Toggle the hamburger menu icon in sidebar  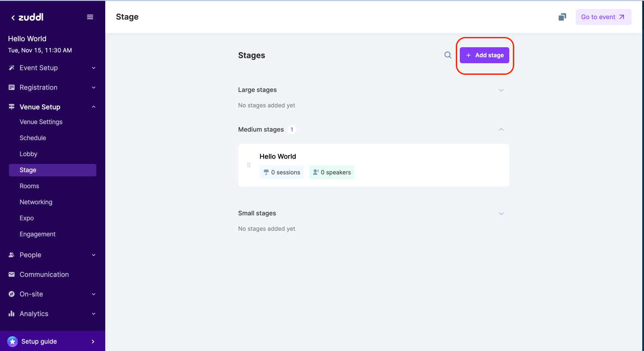click(90, 17)
